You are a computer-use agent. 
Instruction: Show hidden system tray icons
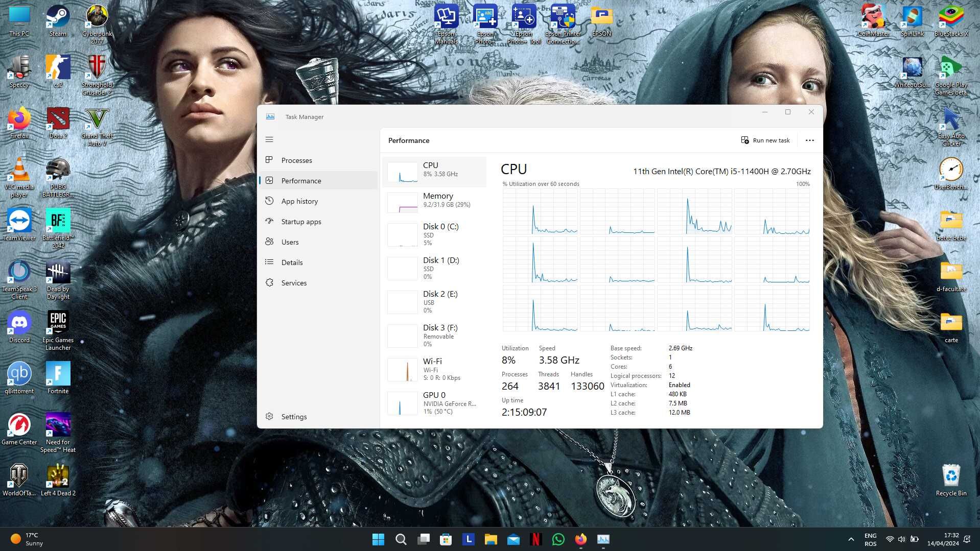pyautogui.click(x=851, y=539)
